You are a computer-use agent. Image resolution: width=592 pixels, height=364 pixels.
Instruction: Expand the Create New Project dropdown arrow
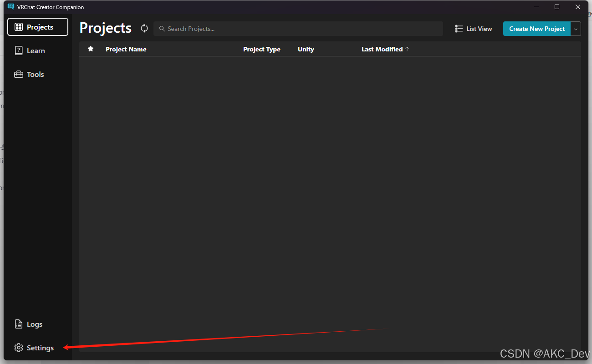tap(576, 29)
